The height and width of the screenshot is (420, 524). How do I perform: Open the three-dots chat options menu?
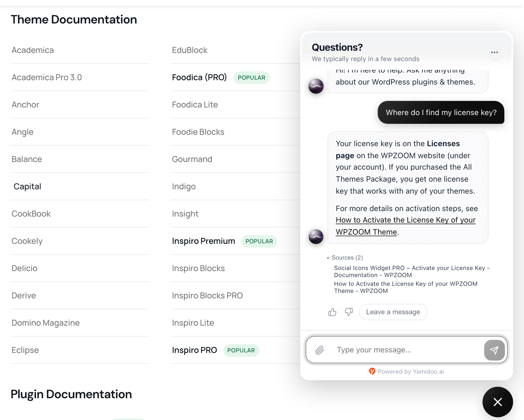pos(494,52)
